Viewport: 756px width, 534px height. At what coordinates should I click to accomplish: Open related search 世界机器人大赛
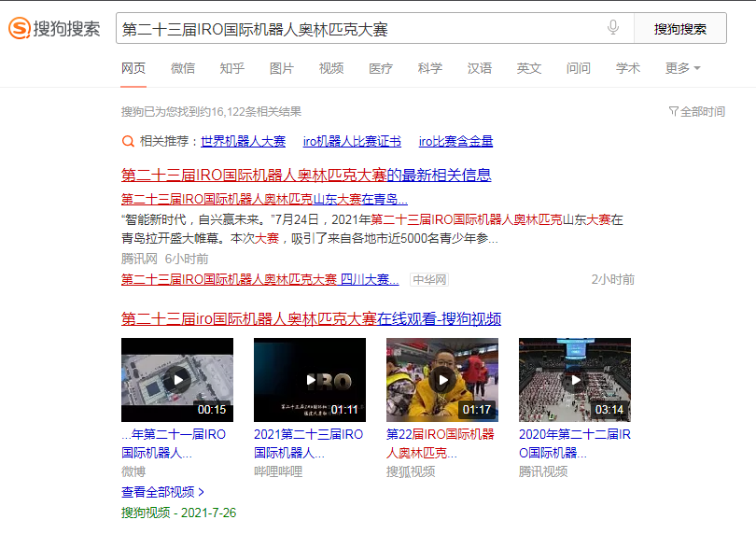tap(243, 141)
